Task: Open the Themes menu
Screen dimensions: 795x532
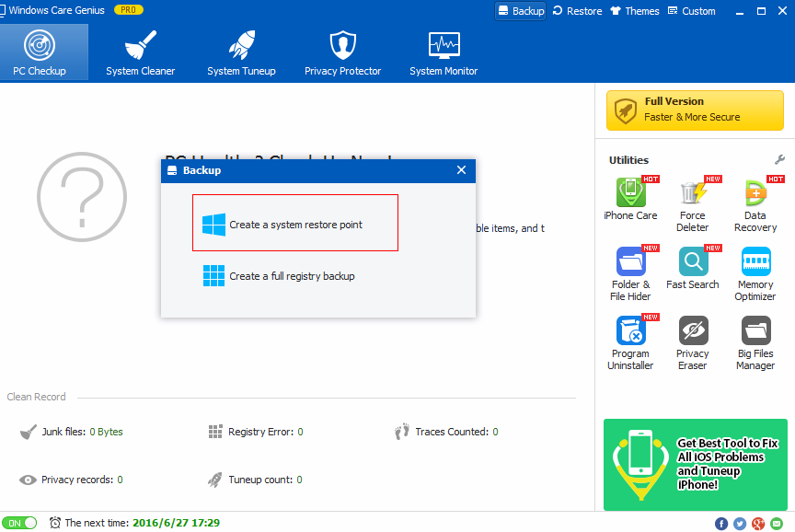Action: (634, 11)
